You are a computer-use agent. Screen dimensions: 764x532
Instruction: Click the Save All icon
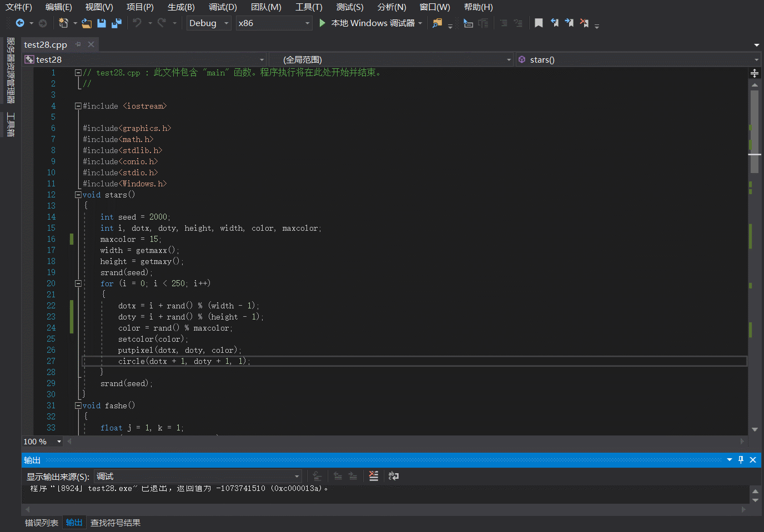coord(117,23)
